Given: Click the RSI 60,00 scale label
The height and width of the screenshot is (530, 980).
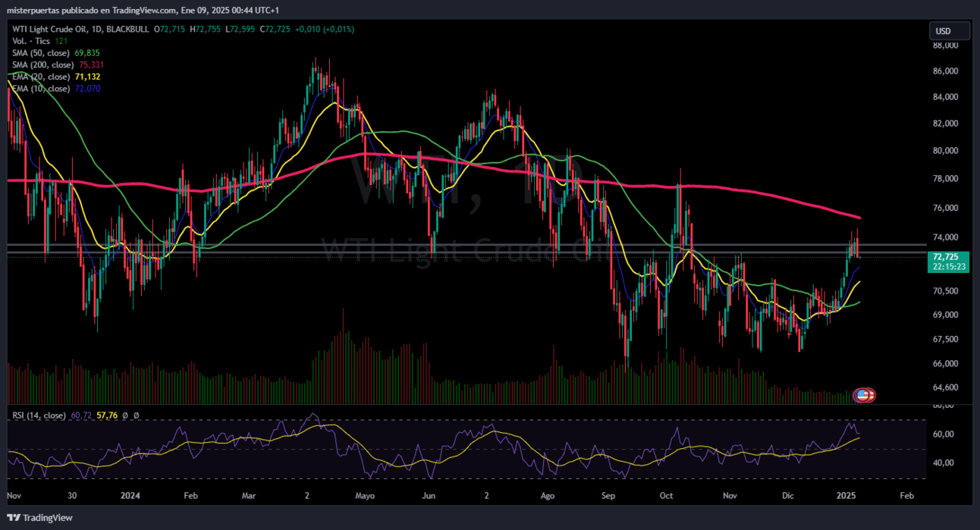Looking at the screenshot, I should pos(944,434).
